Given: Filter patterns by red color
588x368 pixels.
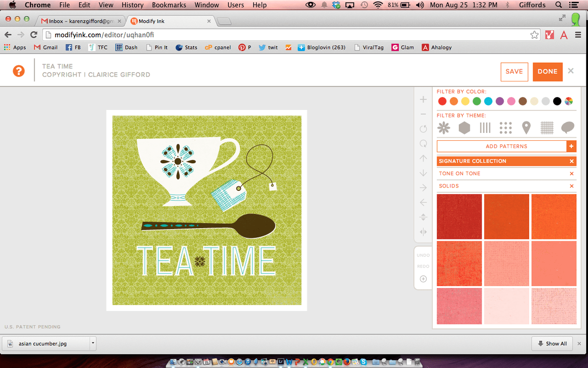Looking at the screenshot, I should pos(442,102).
